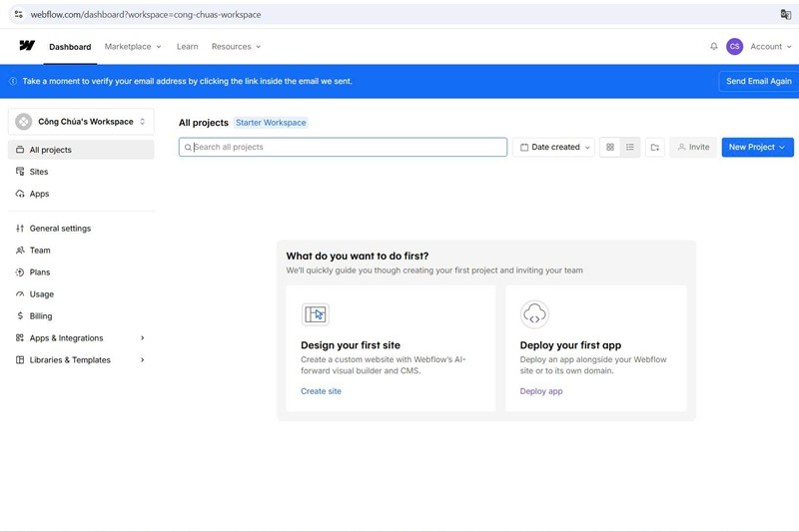This screenshot has width=799, height=532.
Task: Open the workspace switcher dropdown
Action: tap(81, 122)
